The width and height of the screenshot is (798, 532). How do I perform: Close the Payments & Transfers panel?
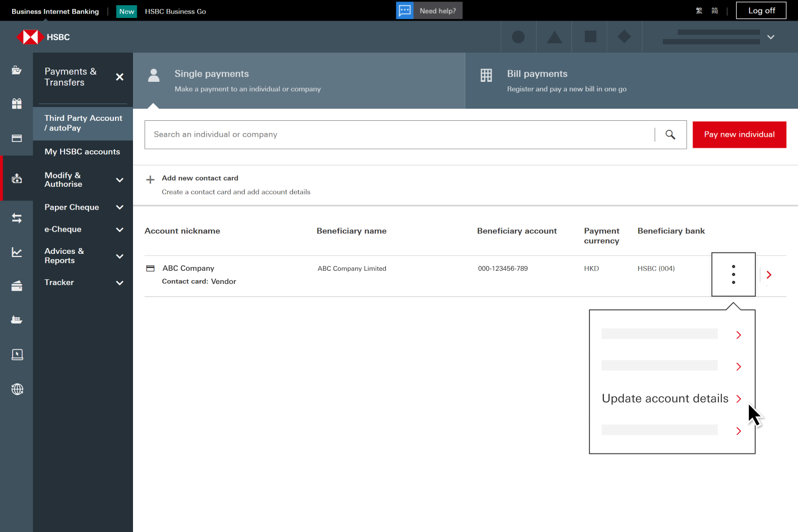point(120,77)
